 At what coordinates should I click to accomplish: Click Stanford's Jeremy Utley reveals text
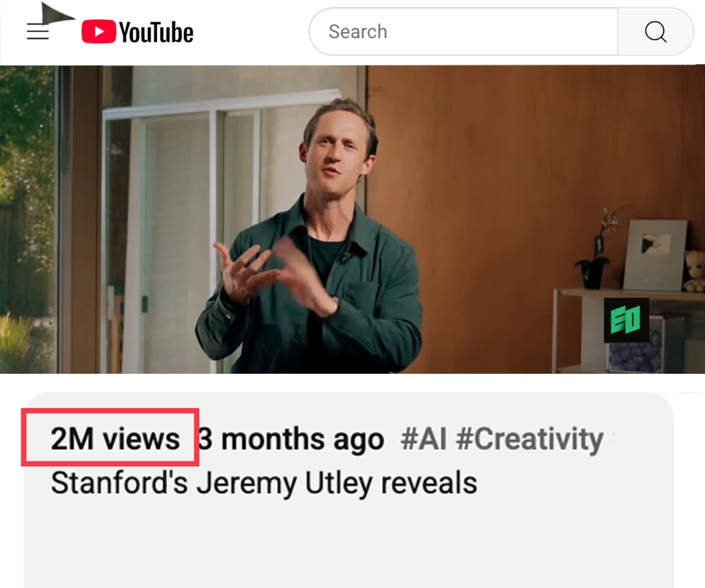tap(264, 483)
